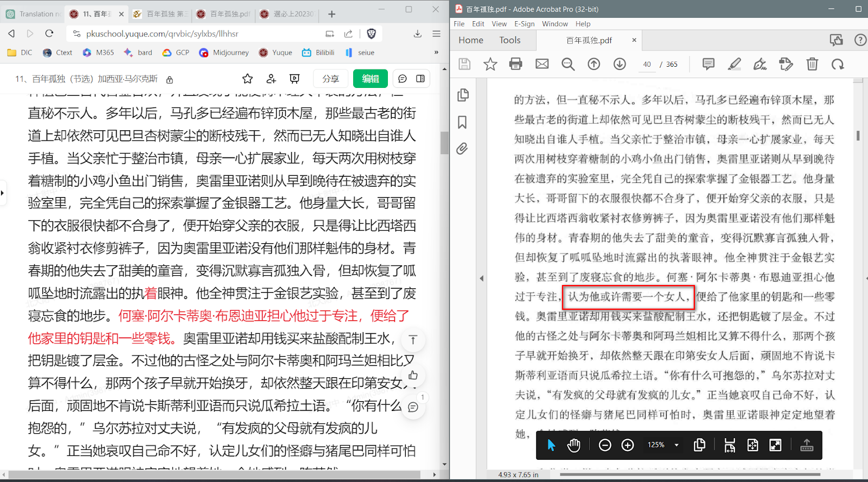Click the 分享 share button
The height and width of the screenshot is (482, 868).
[x=330, y=79]
